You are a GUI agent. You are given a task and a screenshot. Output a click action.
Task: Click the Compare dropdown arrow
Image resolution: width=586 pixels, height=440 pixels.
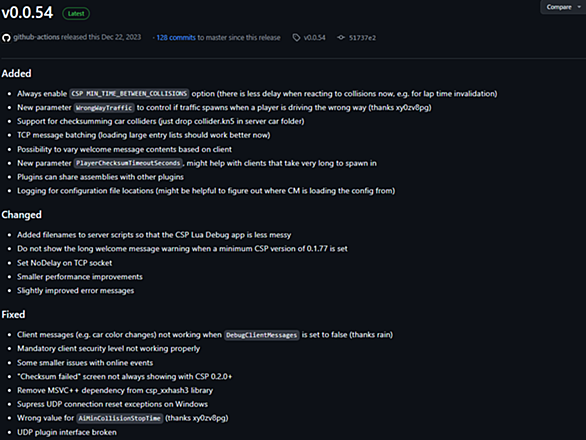[x=579, y=7]
